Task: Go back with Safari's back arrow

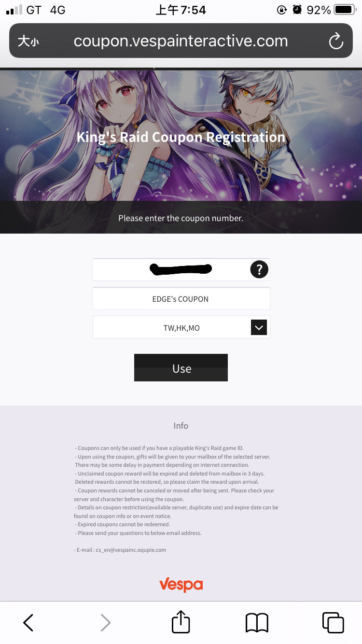Action: (28, 623)
